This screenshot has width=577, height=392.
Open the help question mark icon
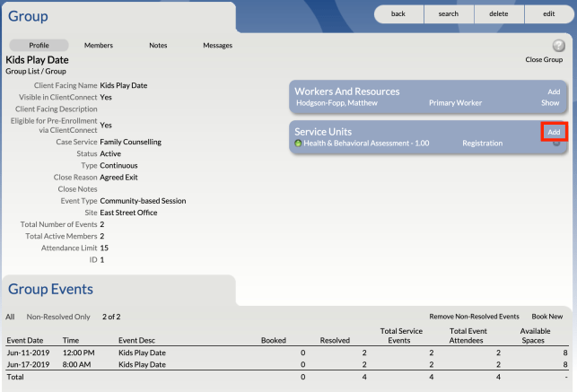(558, 46)
